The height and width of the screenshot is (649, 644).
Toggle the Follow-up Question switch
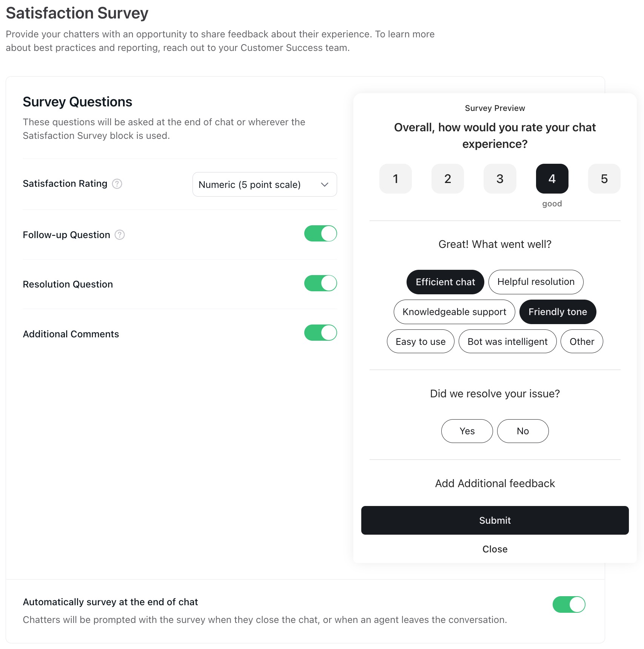tap(320, 234)
